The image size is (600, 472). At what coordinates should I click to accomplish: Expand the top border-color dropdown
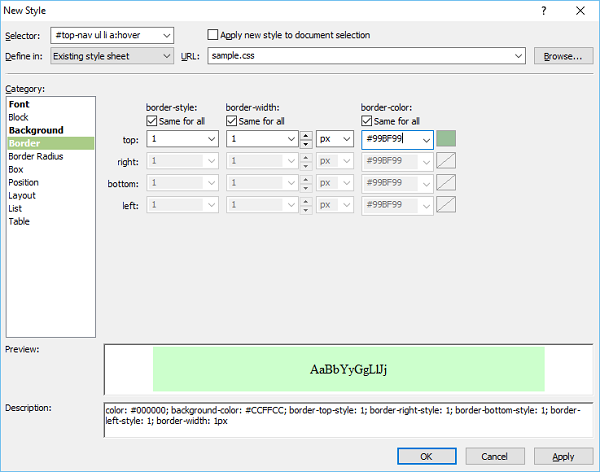tap(424, 140)
